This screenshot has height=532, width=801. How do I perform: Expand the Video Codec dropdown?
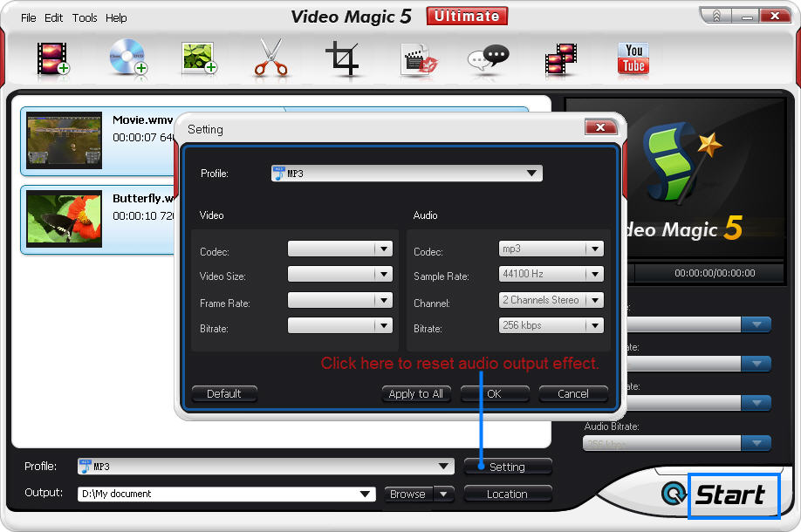point(384,249)
